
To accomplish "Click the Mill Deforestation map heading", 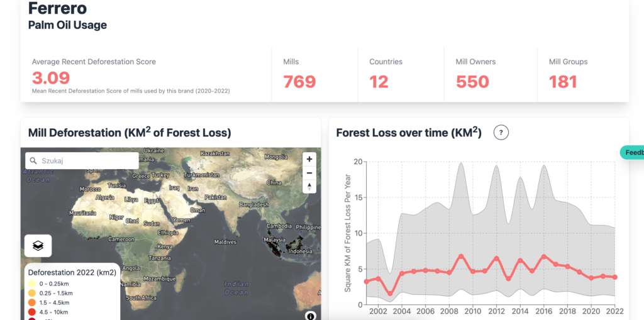I will 130,132.
